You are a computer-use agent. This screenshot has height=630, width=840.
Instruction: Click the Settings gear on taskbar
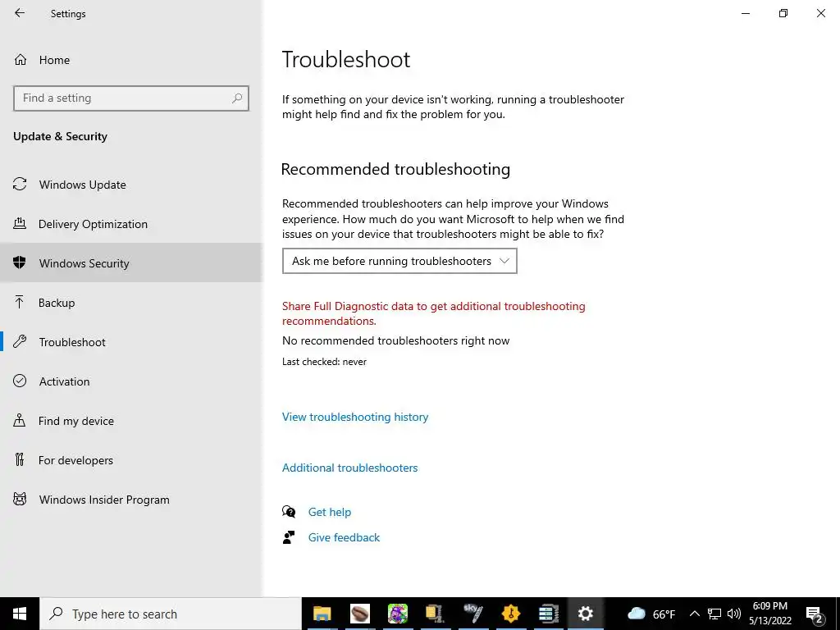coord(586,614)
